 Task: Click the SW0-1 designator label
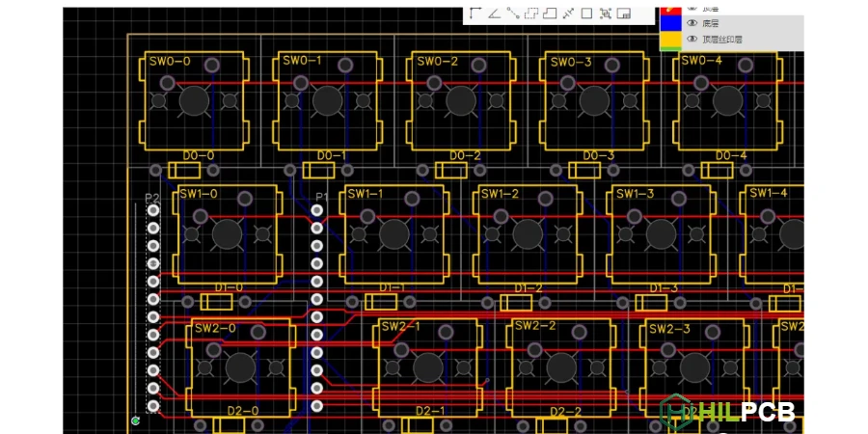302,61
